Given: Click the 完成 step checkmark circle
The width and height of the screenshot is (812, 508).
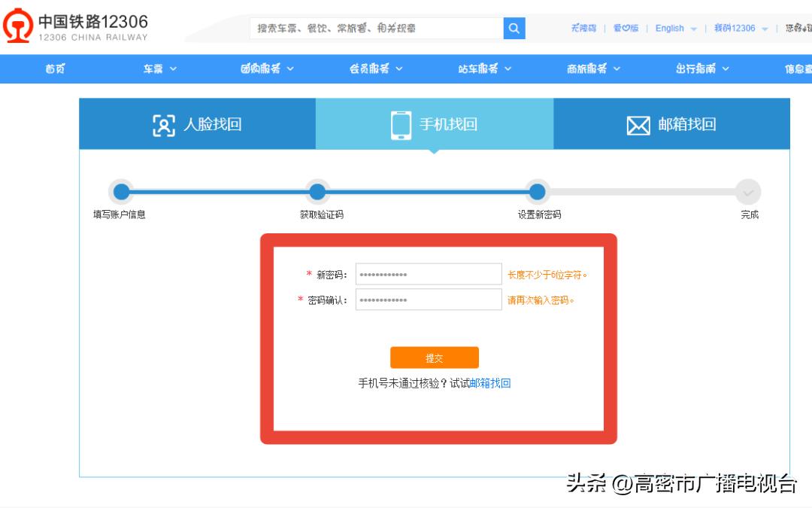Looking at the screenshot, I should tap(748, 193).
